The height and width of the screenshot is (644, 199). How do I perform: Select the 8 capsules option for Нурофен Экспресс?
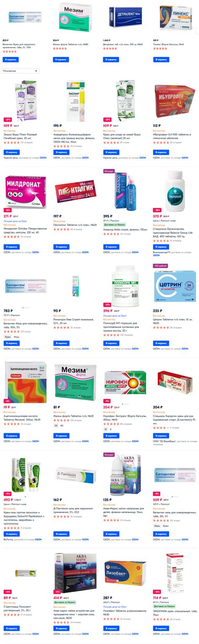coord(110,429)
